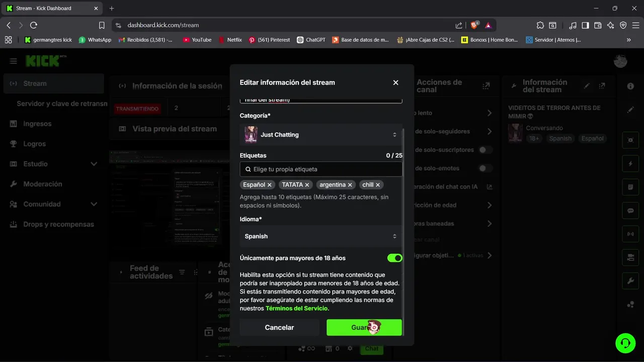Toggle the solo-suscriptores chat switch
Screen dimensions: 644x362
coord(486,150)
